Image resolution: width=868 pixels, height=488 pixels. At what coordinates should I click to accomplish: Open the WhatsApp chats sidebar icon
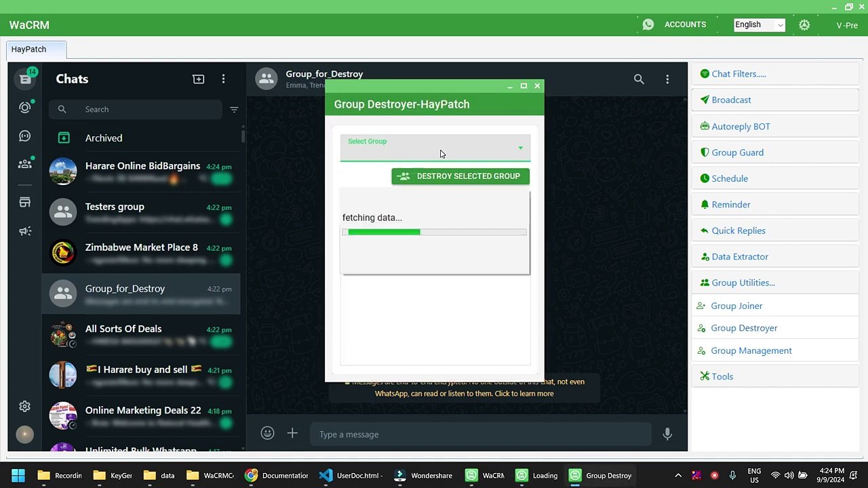[x=25, y=79]
